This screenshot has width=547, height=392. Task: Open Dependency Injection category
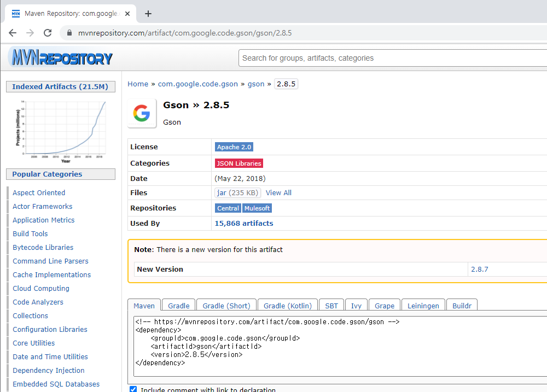(x=49, y=370)
